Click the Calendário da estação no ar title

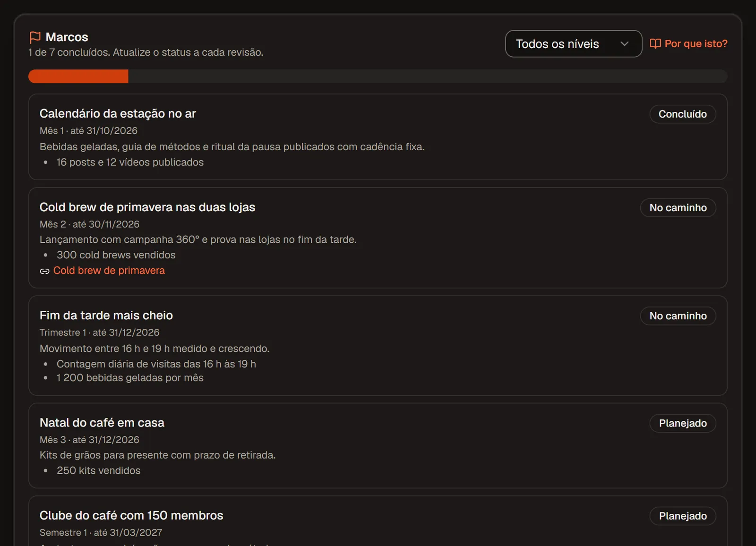tap(118, 114)
